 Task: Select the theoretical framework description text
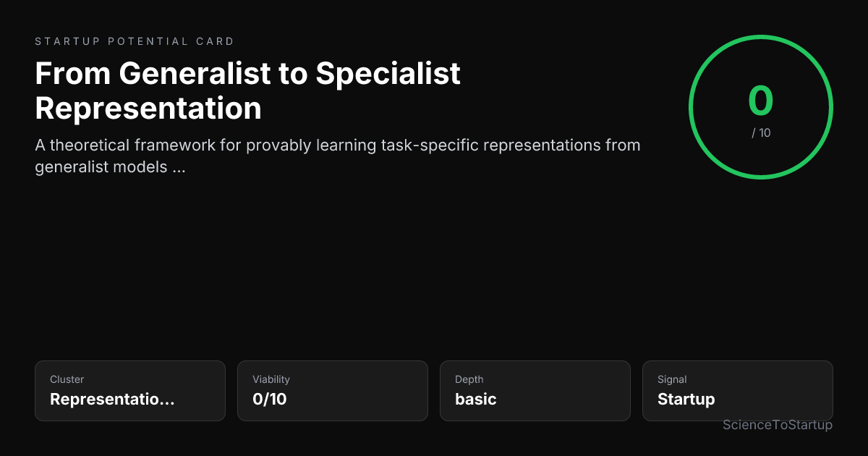338,156
